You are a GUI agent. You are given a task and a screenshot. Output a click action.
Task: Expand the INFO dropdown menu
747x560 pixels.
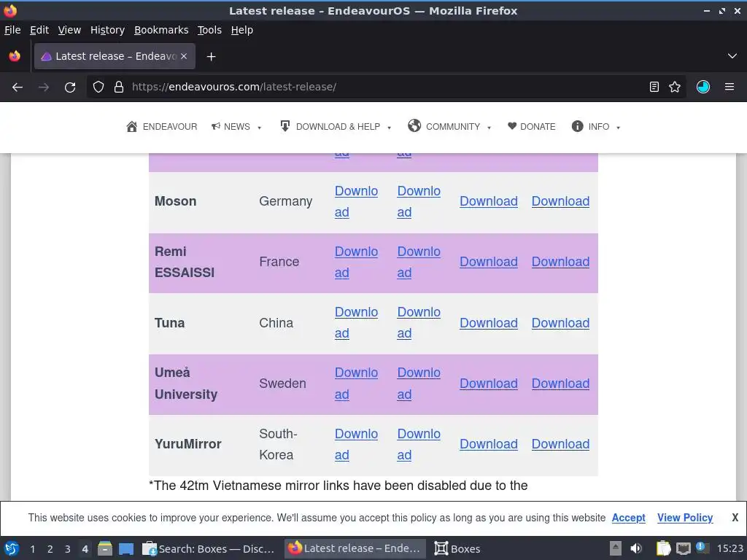tap(595, 127)
